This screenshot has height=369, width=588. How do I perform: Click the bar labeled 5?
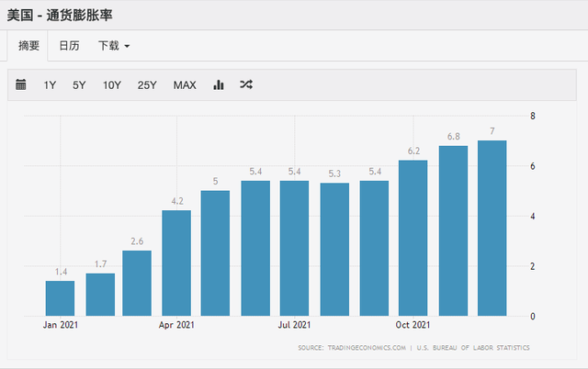(215, 253)
